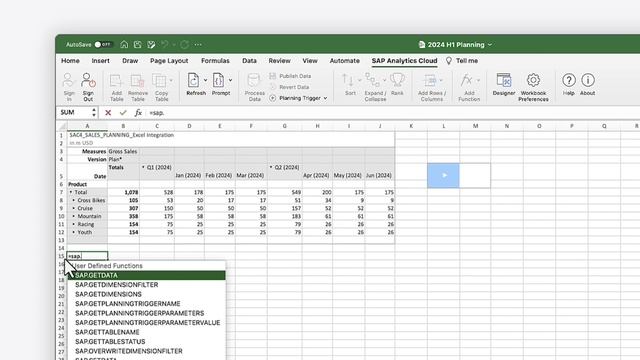The image size is (640, 360).
Task: Select SAP.GETDIMENSIONS from the list
Action: 147,294
